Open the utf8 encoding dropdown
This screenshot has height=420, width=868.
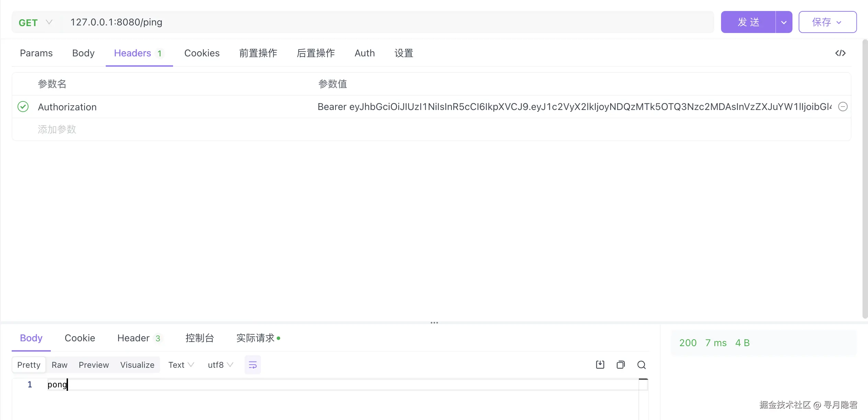220,365
